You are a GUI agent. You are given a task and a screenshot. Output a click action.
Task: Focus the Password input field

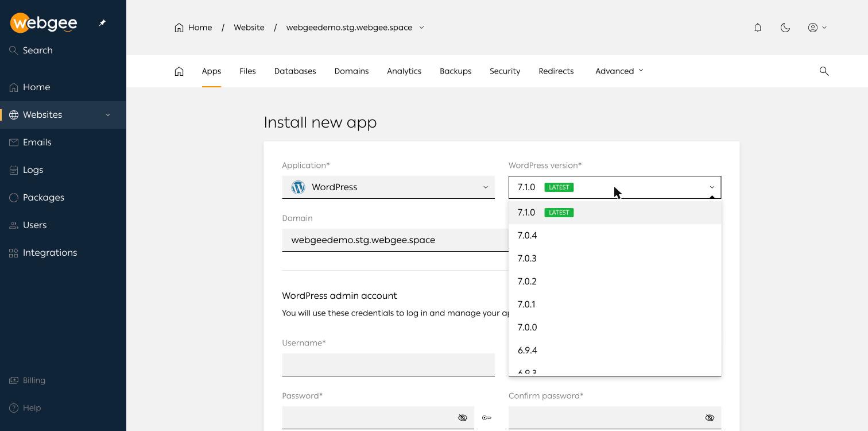pyautogui.click(x=378, y=418)
